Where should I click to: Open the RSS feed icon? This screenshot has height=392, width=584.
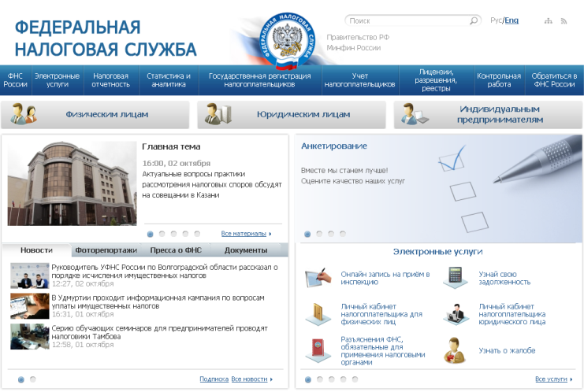click(x=564, y=21)
